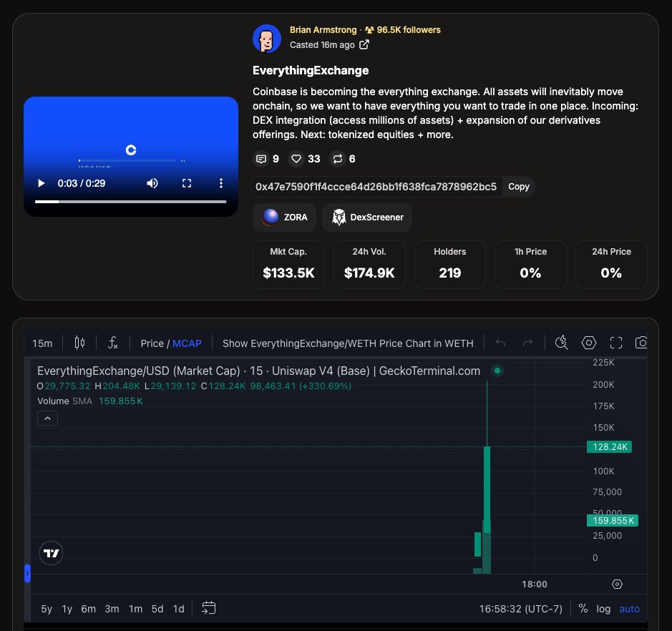Click the 24h Vol. $174.9K card
The height and width of the screenshot is (631, 672).
(x=369, y=264)
